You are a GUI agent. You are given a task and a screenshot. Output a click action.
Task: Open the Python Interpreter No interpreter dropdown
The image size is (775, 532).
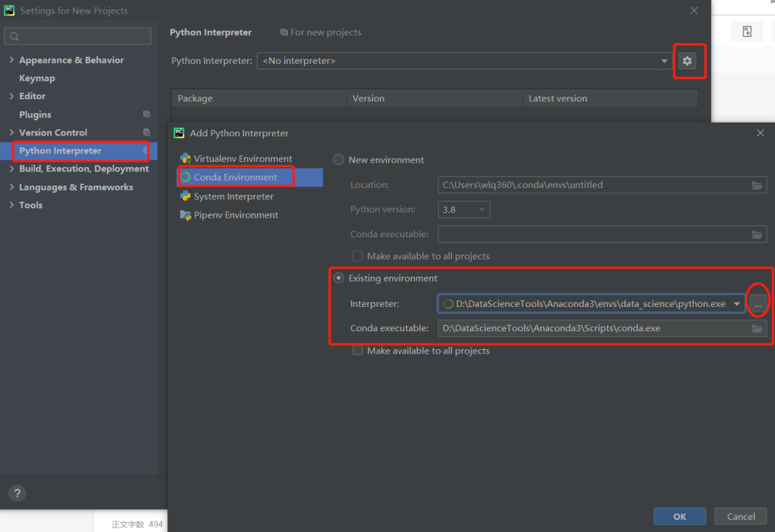pyautogui.click(x=464, y=61)
